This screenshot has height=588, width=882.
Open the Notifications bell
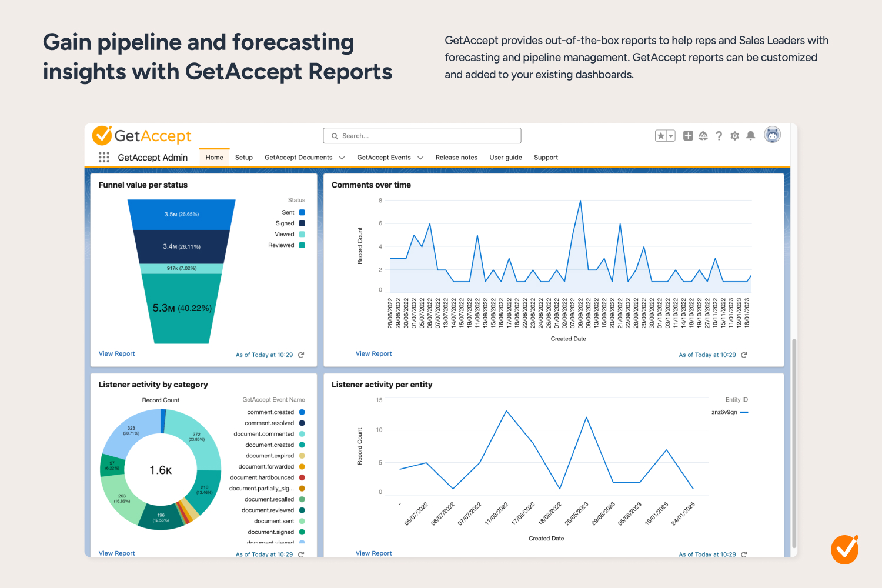pyautogui.click(x=750, y=136)
